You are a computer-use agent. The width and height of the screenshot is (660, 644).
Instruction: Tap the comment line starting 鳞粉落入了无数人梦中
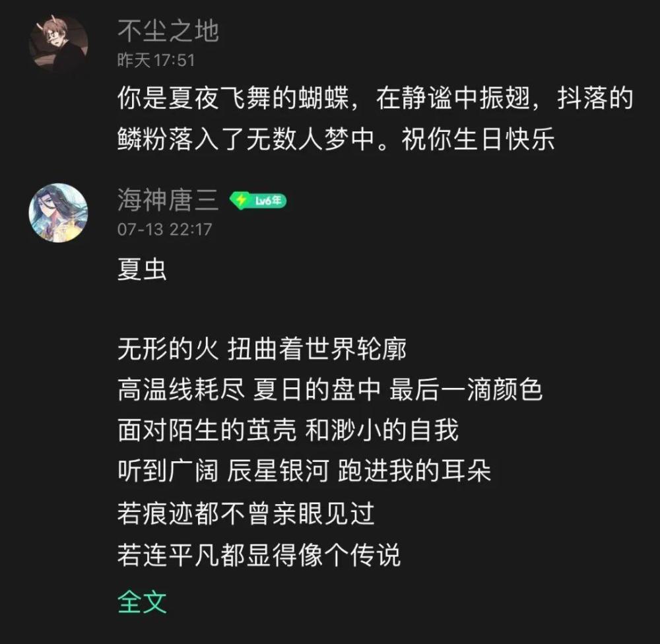click(x=336, y=139)
